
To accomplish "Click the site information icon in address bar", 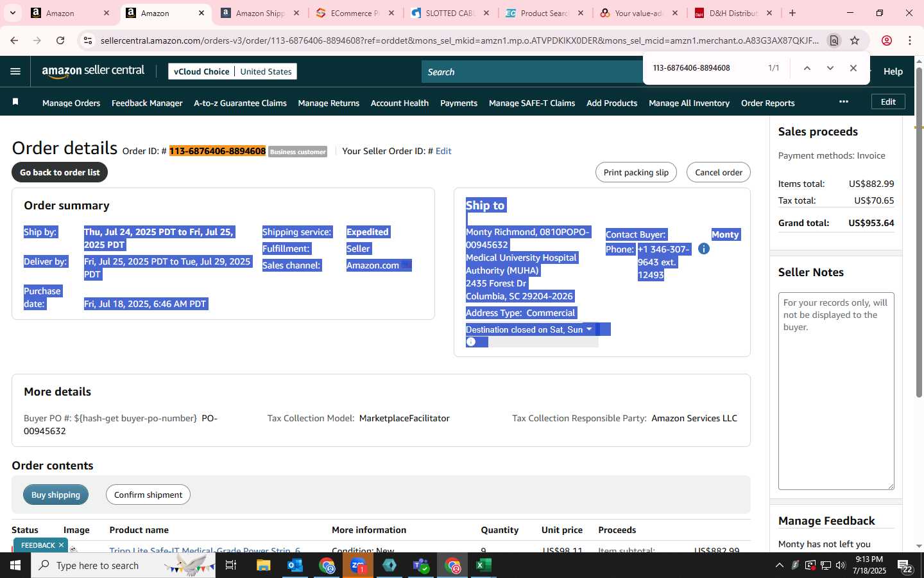I will coord(88,40).
